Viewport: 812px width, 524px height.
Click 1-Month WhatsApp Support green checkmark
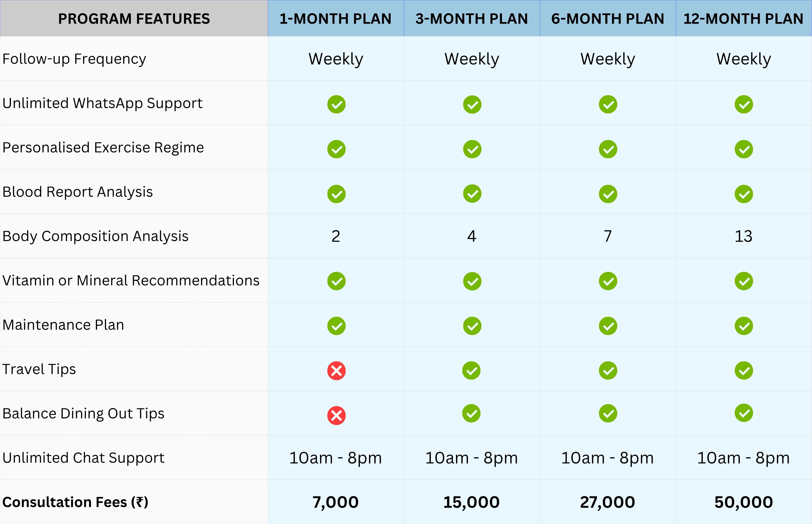point(336,104)
